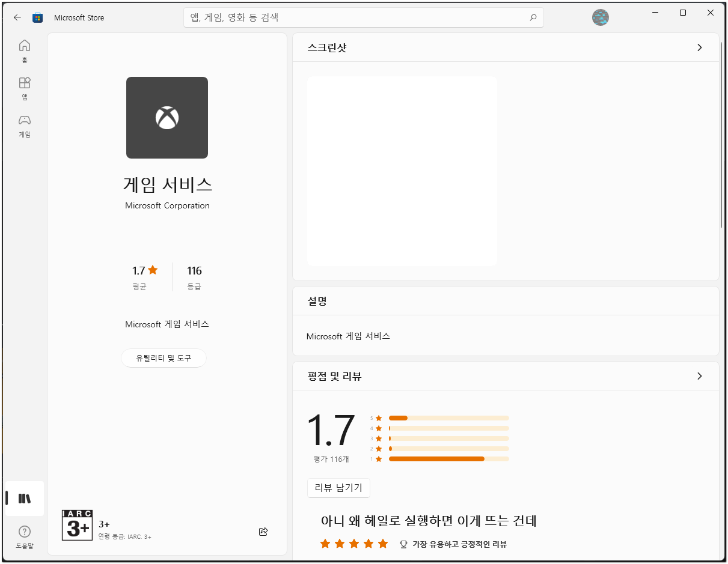Click the 리뷰 남기기 button

(x=338, y=488)
